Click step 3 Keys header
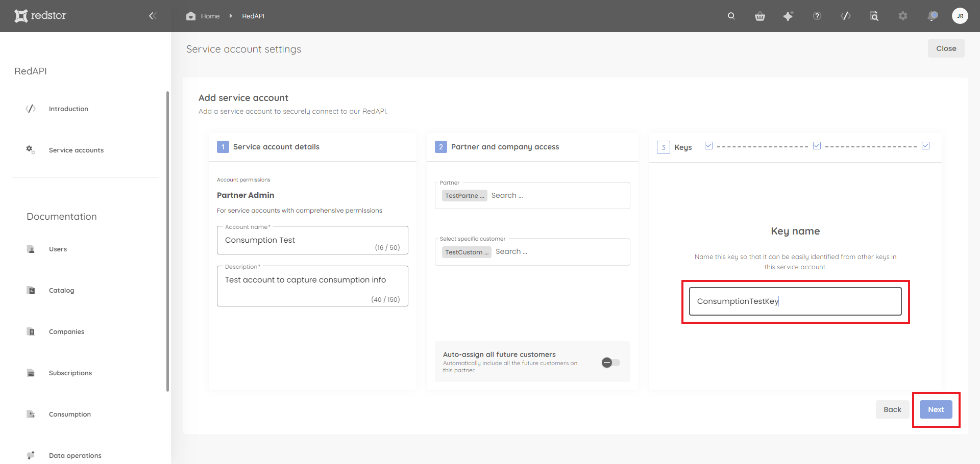 [x=674, y=147]
